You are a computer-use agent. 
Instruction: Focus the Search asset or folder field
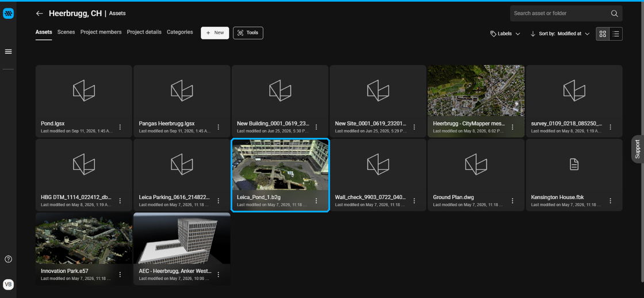(566, 14)
